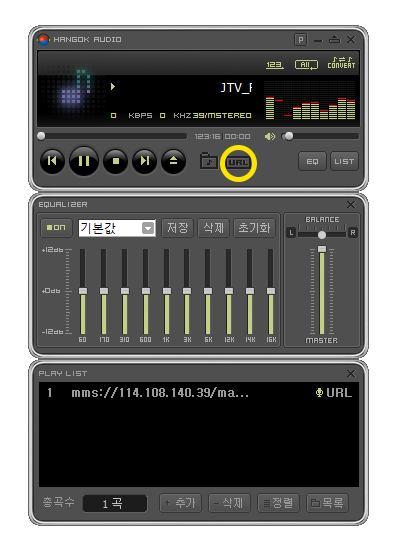Open the CONVERT tool icon

coord(341,63)
